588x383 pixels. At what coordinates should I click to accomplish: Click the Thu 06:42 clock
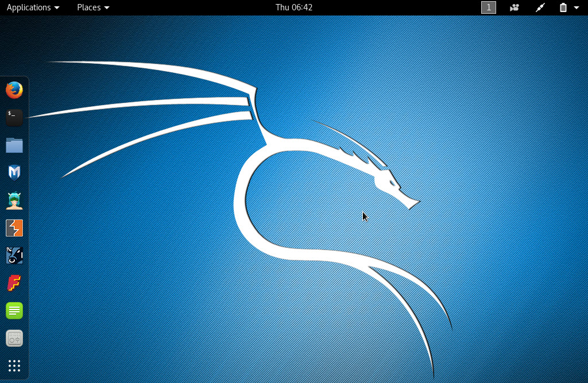pos(294,7)
